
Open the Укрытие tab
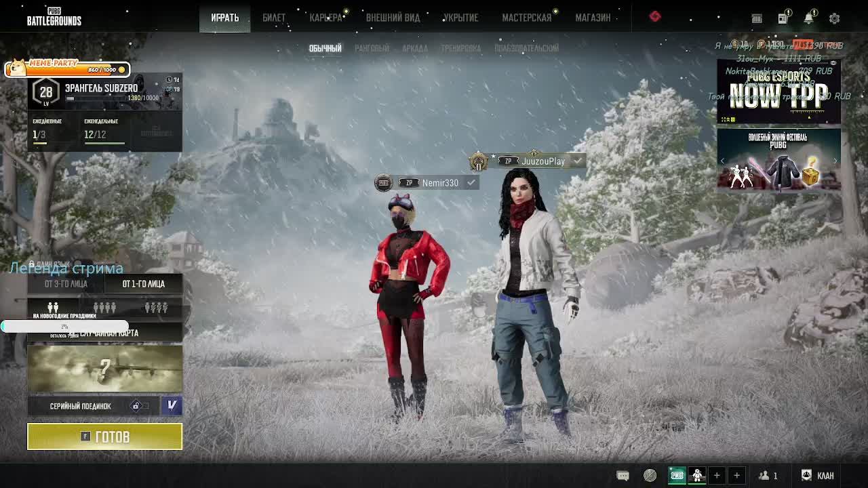460,18
